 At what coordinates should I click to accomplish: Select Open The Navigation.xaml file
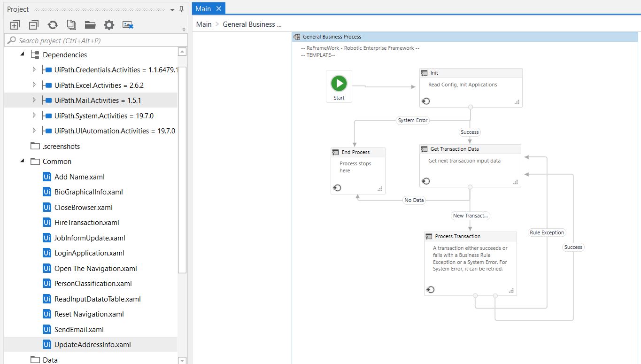[96, 268]
